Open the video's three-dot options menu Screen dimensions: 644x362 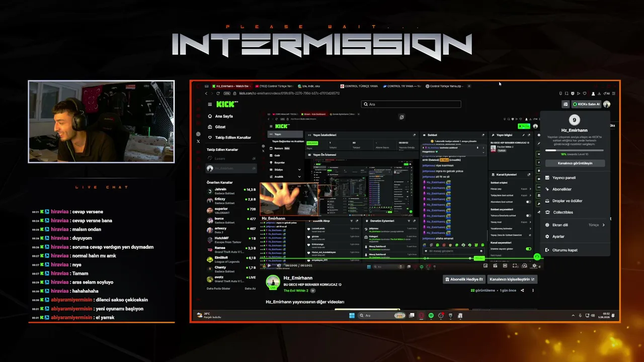pos(533,290)
